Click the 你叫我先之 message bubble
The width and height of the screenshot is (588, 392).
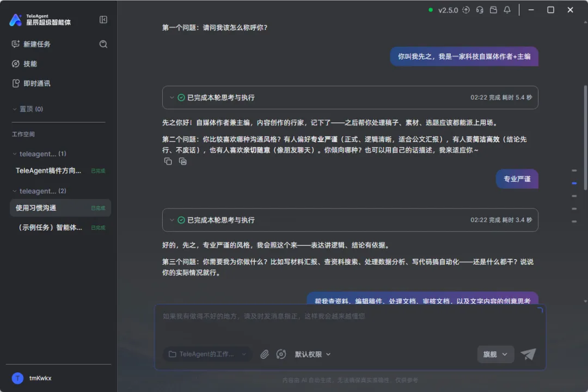tap(464, 57)
